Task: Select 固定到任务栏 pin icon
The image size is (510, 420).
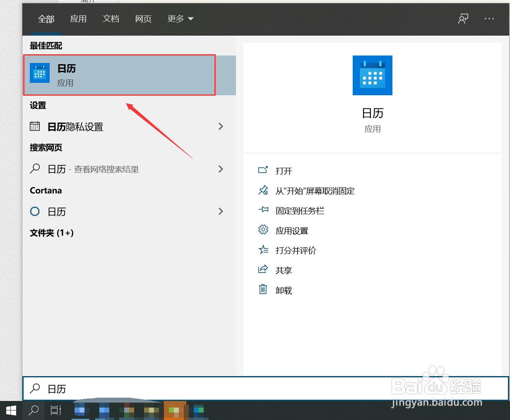Action: (x=263, y=210)
